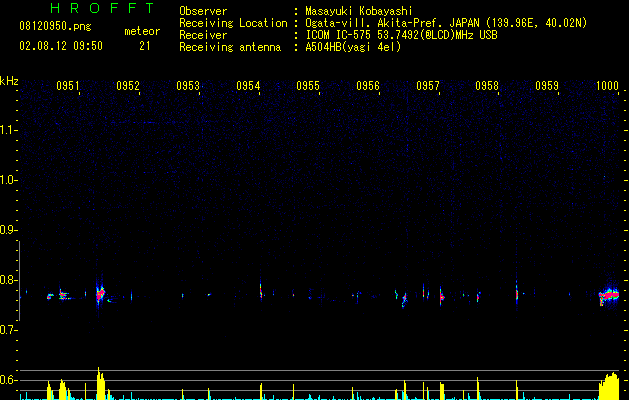Click the 0951 time marker

pyautogui.click(x=68, y=86)
